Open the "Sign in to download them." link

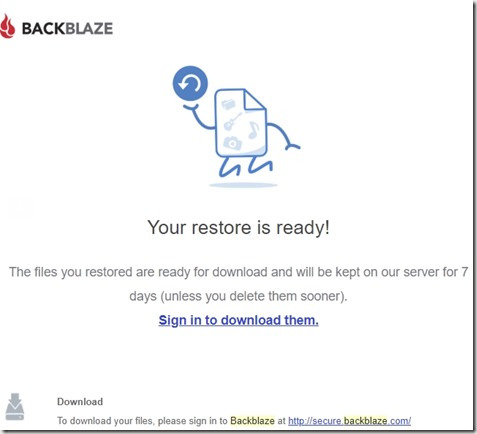click(238, 320)
